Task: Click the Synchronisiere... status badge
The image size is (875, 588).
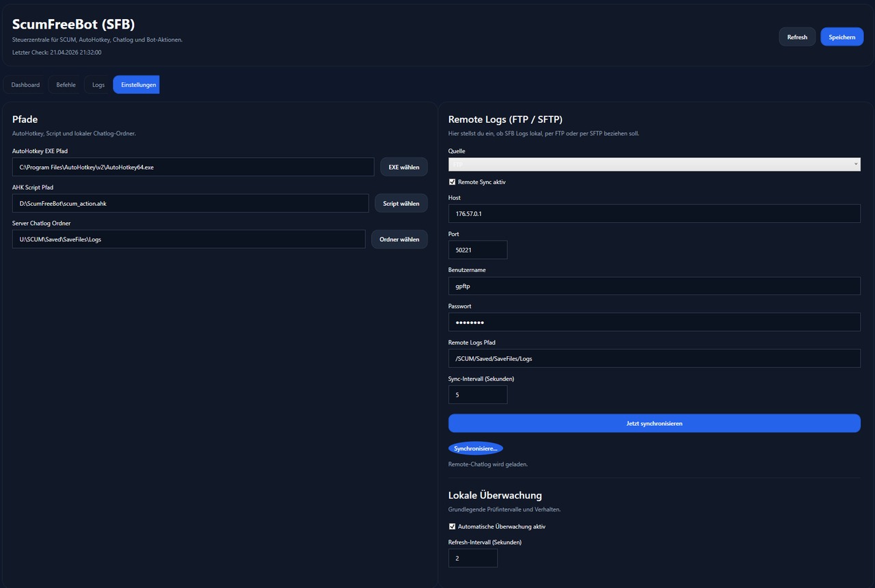Action: [x=475, y=449]
